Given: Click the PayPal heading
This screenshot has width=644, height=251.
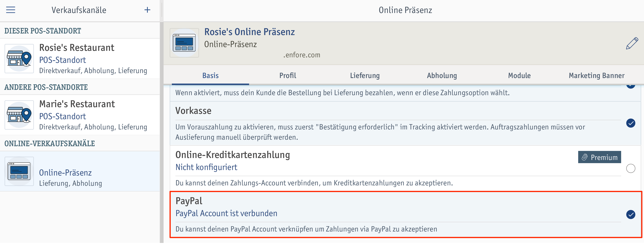Looking at the screenshot, I should 189,201.
